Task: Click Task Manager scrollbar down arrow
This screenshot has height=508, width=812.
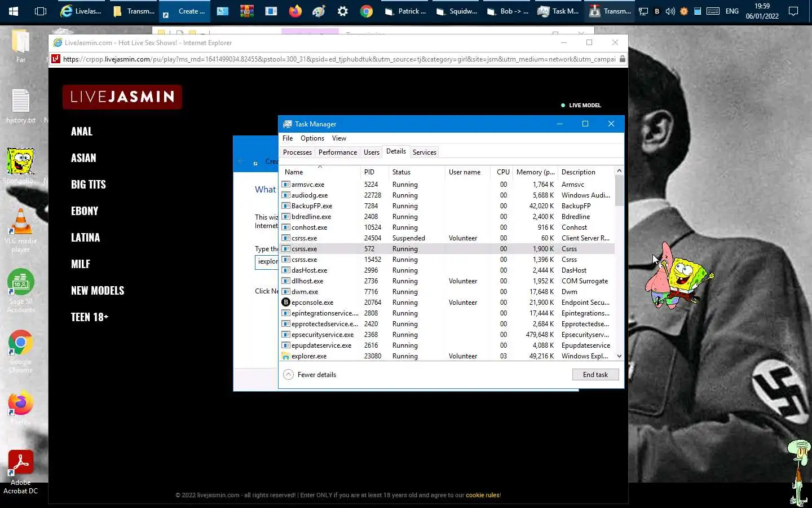Action: 619,356
